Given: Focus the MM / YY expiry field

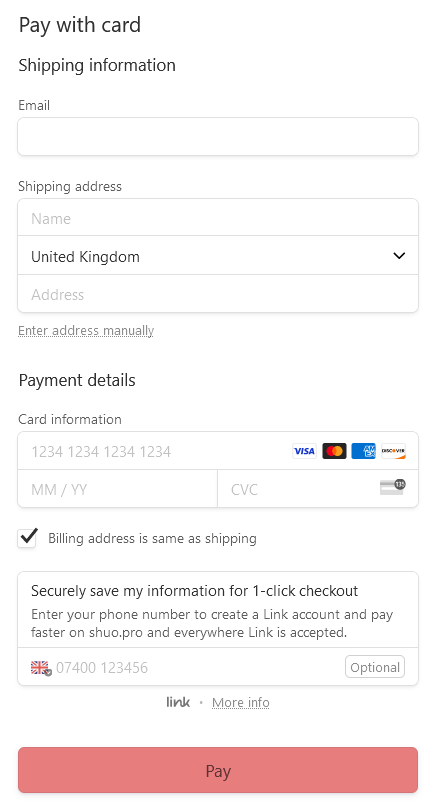Looking at the screenshot, I should 118,489.
